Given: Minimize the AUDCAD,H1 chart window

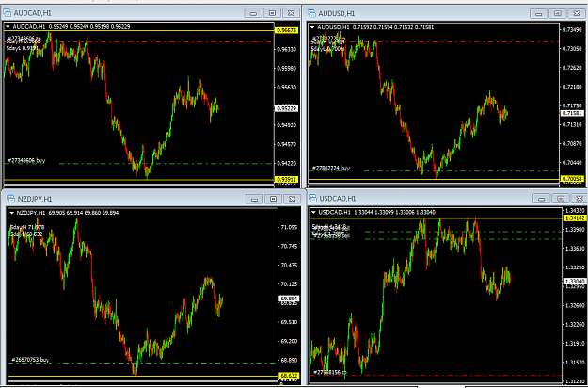Looking at the screenshot, I should pos(253,13).
